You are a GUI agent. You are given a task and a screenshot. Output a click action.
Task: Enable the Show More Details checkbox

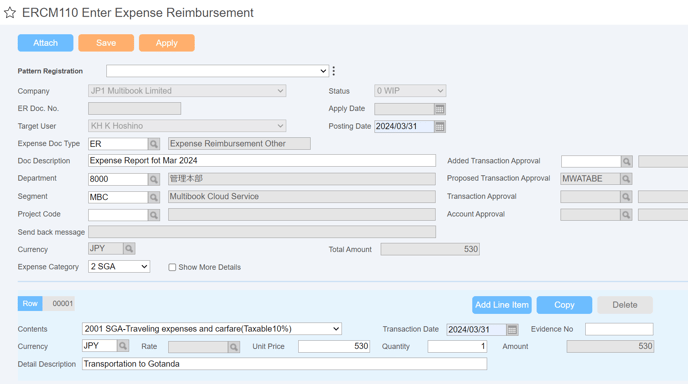pyautogui.click(x=172, y=267)
